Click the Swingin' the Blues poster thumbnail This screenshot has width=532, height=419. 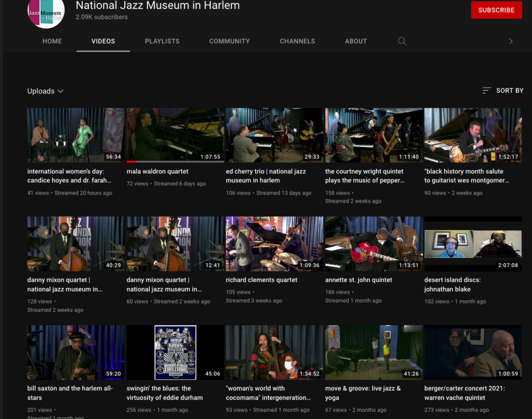[x=175, y=352]
